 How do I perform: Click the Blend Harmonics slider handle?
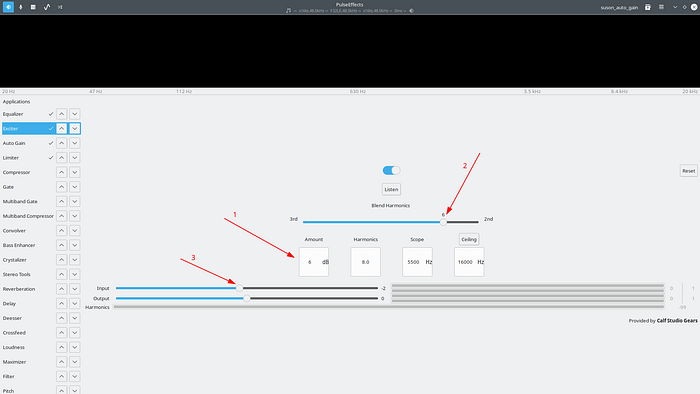point(443,222)
